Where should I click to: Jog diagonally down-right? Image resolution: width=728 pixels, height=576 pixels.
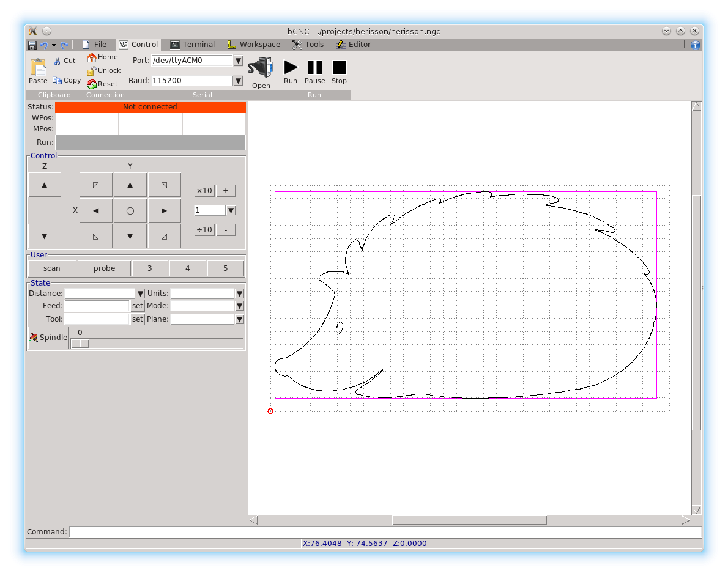[165, 236]
